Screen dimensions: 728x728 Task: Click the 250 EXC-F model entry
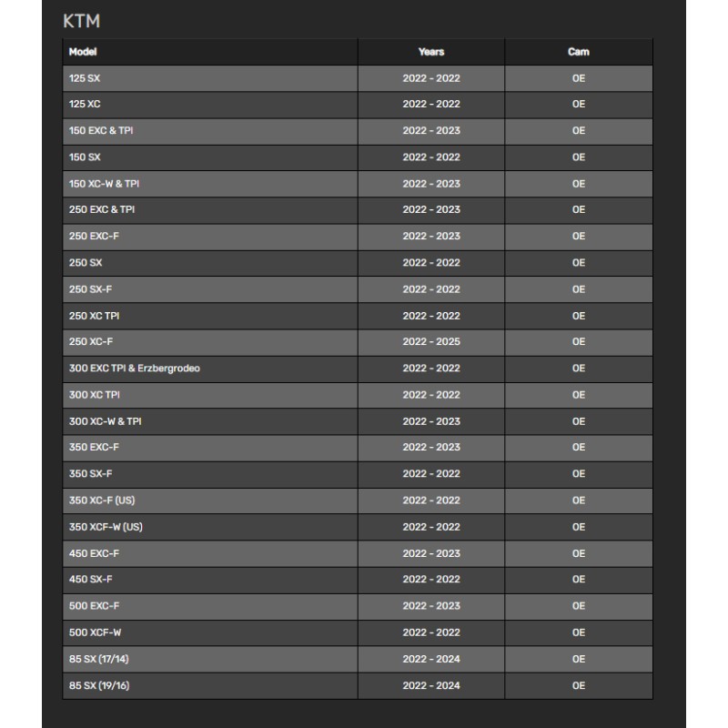point(94,237)
